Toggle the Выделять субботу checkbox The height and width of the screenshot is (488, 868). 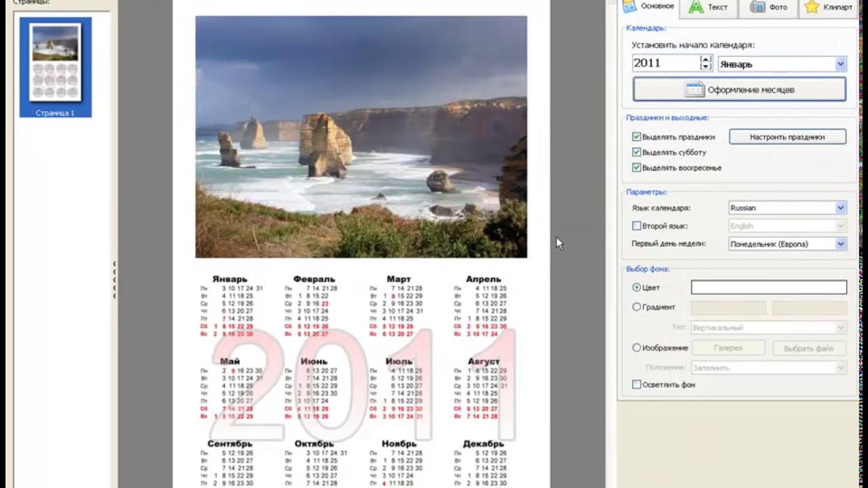(x=636, y=152)
